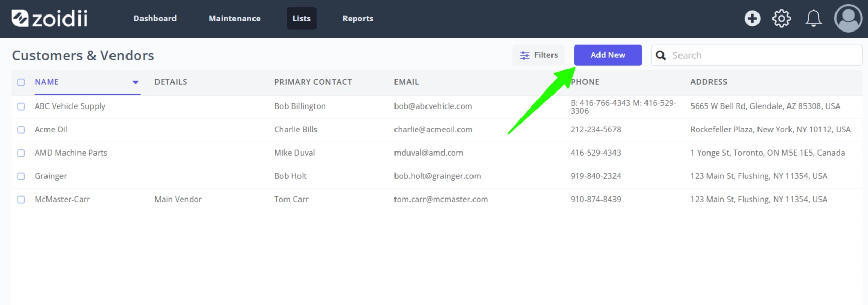Click phone 416-529-4343
Viewport: 868px width, 305px height.
tap(596, 152)
